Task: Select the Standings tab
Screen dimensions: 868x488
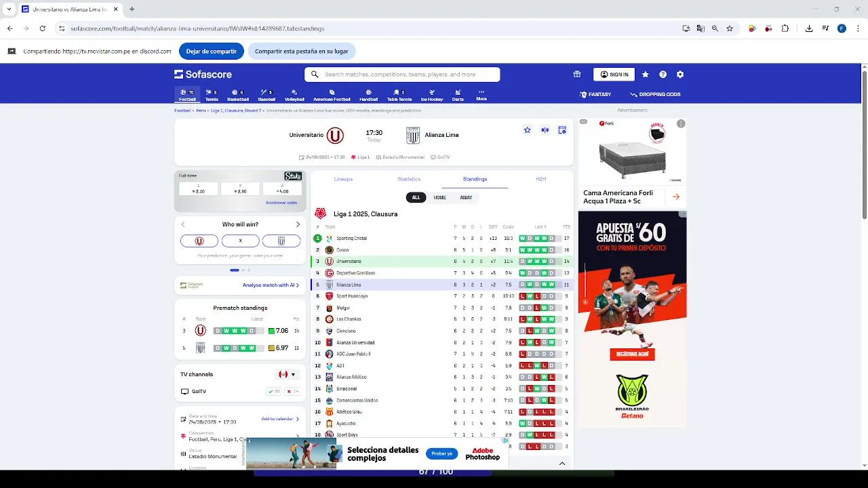Action: tap(475, 179)
